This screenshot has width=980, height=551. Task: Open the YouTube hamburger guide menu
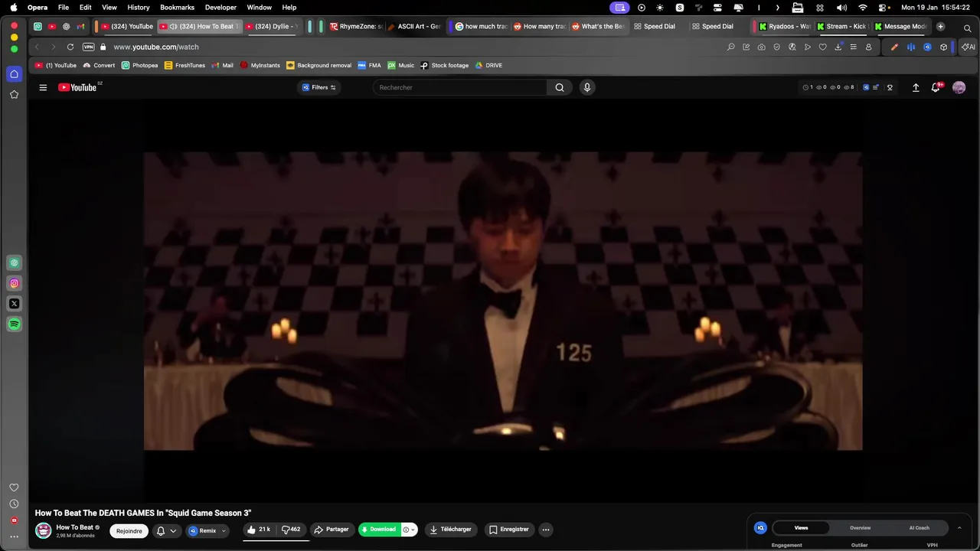43,87
